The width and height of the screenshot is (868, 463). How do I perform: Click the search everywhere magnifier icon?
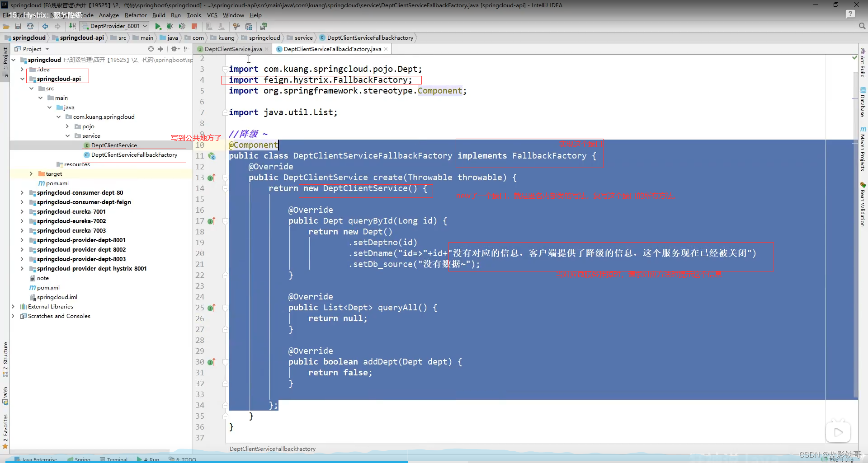pyautogui.click(x=862, y=26)
